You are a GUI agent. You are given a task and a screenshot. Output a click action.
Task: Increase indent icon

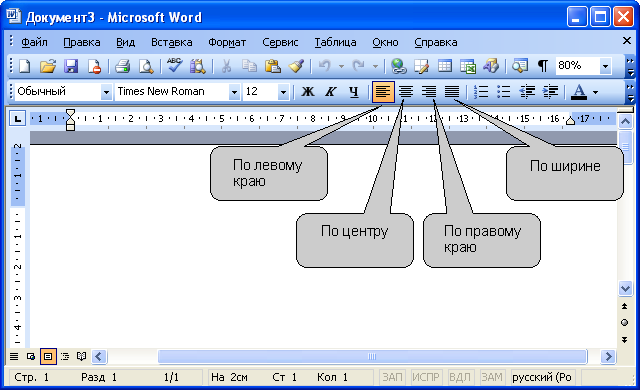tap(550, 91)
